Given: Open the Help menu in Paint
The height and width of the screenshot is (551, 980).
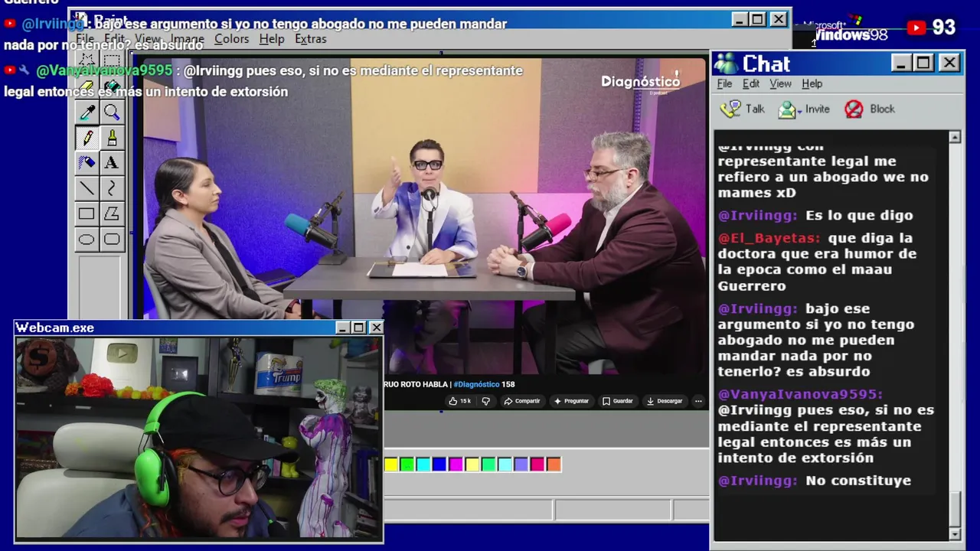Looking at the screenshot, I should click(271, 39).
